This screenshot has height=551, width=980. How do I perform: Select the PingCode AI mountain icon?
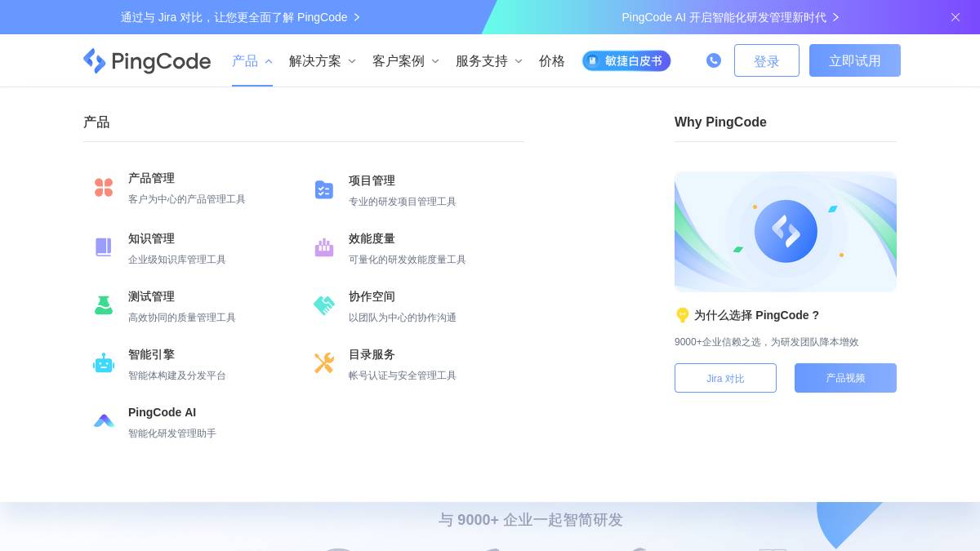[104, 420]
